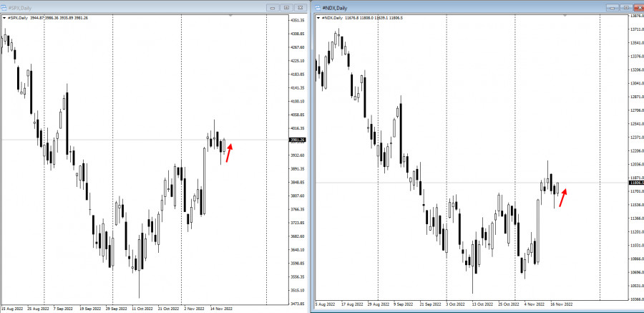Open the dropdown triangle beside #SPX,Daily label
Screen dimensions: 644x313
tap(4, 18)
